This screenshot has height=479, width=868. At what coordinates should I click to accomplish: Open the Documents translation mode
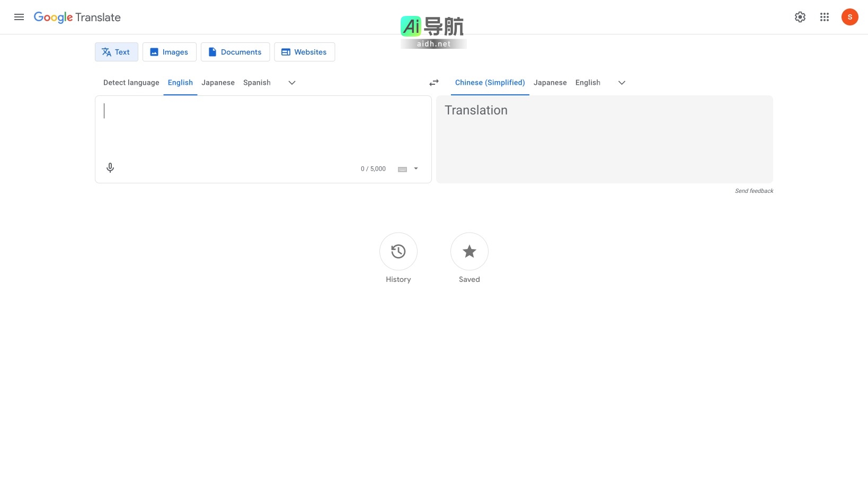coord(235,52)
